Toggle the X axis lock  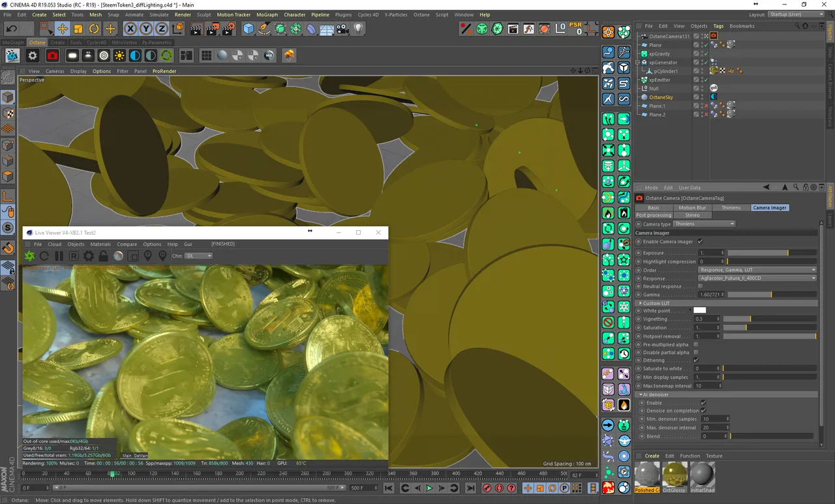click(130, 29)
